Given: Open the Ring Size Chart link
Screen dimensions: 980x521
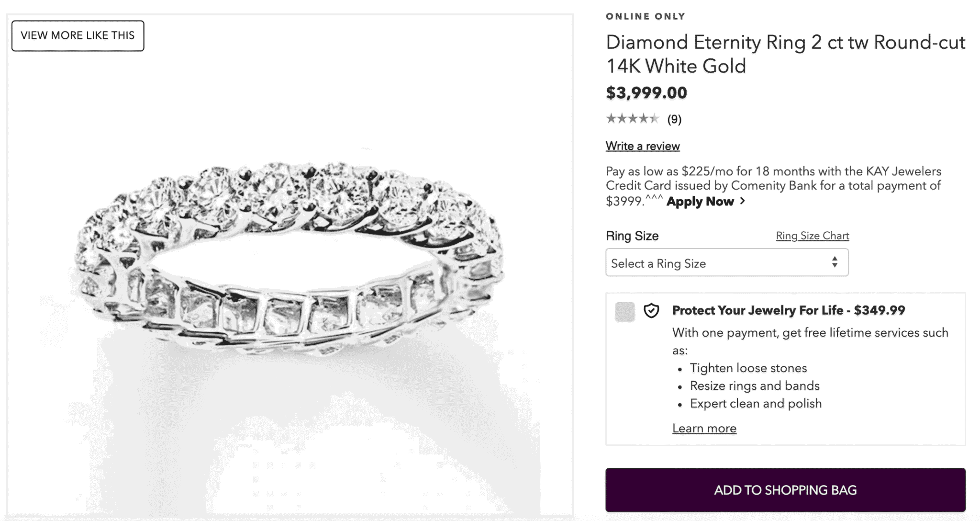Looking at the screenshot, I should point(812,235).
